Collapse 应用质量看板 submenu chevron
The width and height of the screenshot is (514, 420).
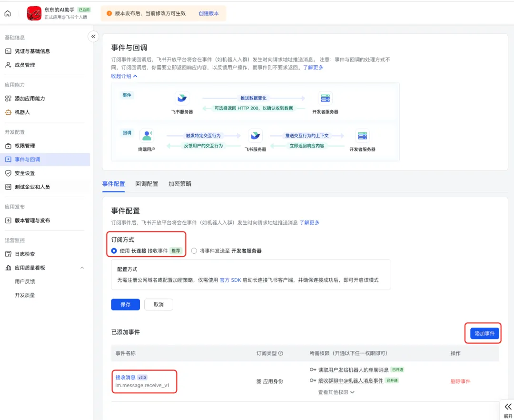pyautogui.click(x=82, y=268)
